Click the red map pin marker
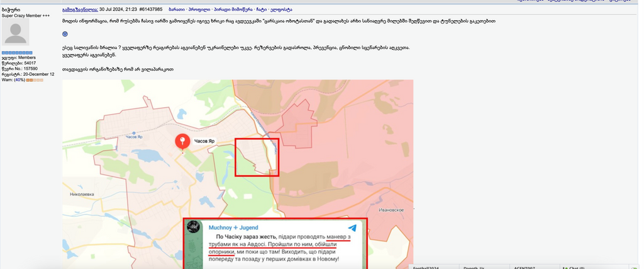Screen dimensions: 644x269 182,142
